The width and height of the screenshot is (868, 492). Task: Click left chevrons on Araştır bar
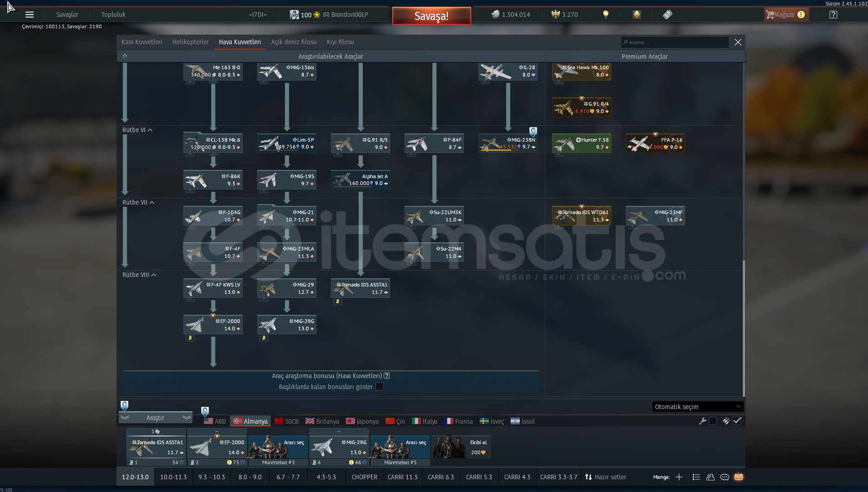tap(125, 418)
